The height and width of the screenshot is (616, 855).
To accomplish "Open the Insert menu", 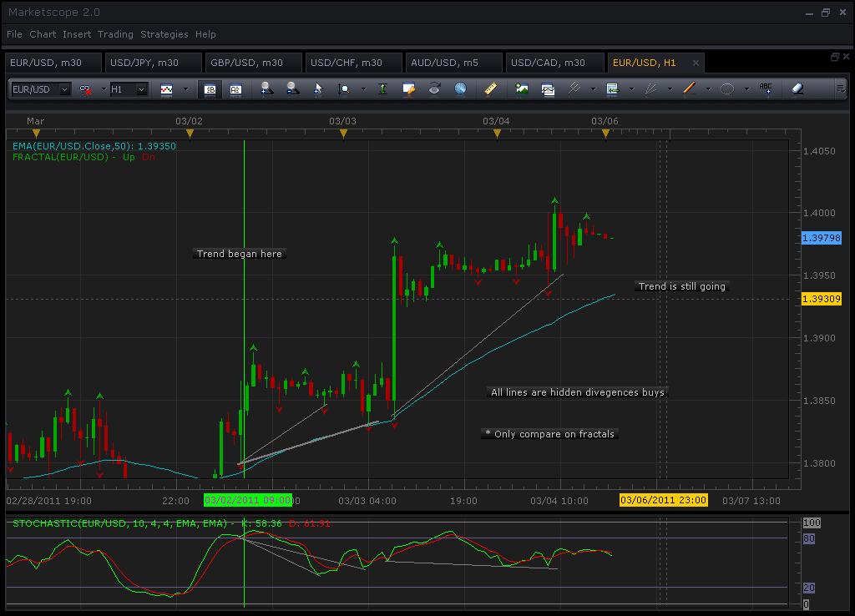I will (77, 34).
